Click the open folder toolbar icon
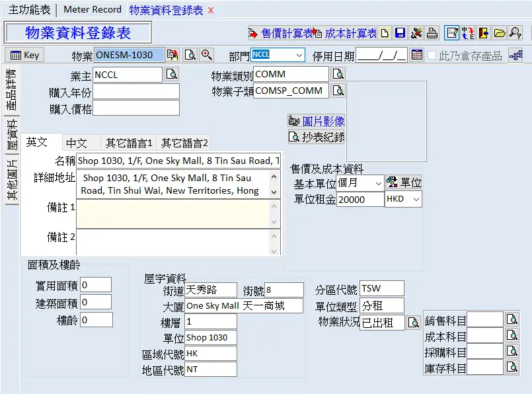 point(500,33)
